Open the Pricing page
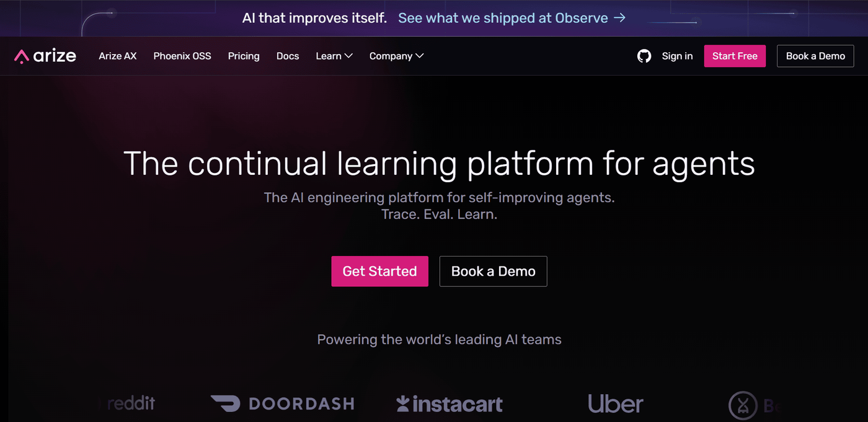The image size is (868, 422). coord(244,56)
